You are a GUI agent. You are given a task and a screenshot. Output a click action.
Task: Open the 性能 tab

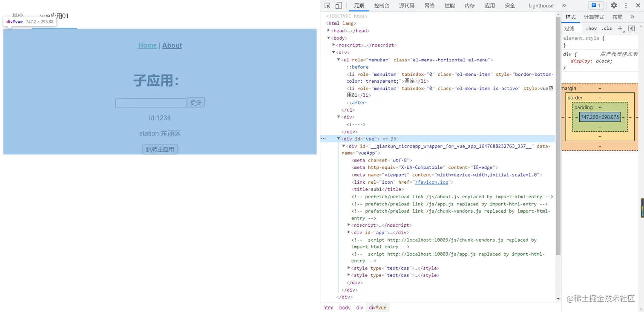click(449, 6)
